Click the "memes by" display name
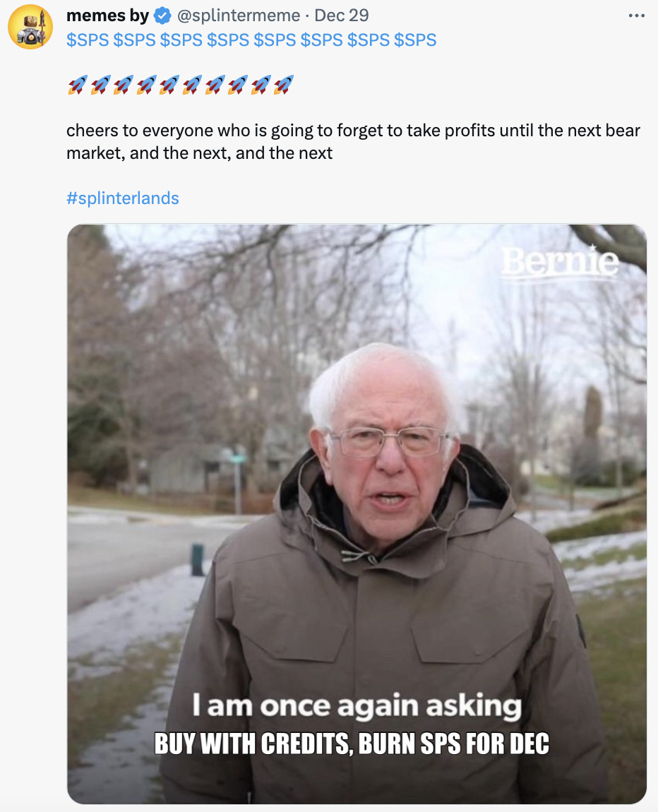The height and width of the screenshot is (812, 658). [x=107, y=16]
